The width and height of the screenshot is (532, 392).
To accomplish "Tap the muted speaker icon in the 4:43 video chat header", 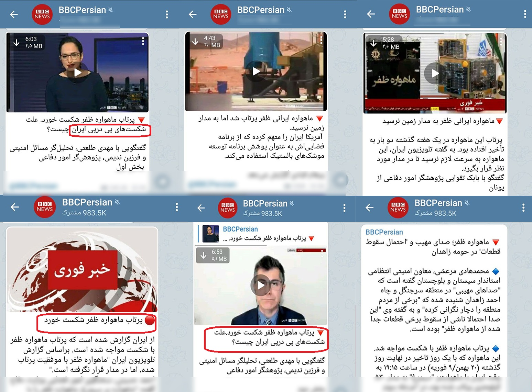I will [x=289, y=10].
